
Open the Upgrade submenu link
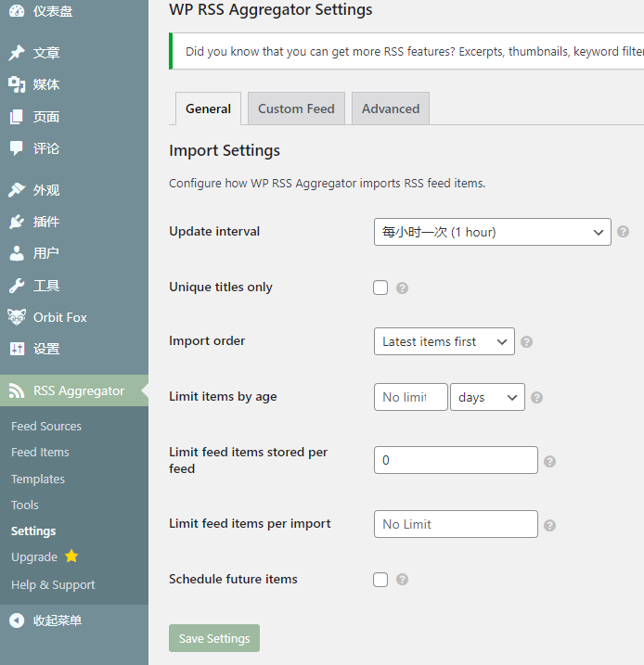(34, 556)
